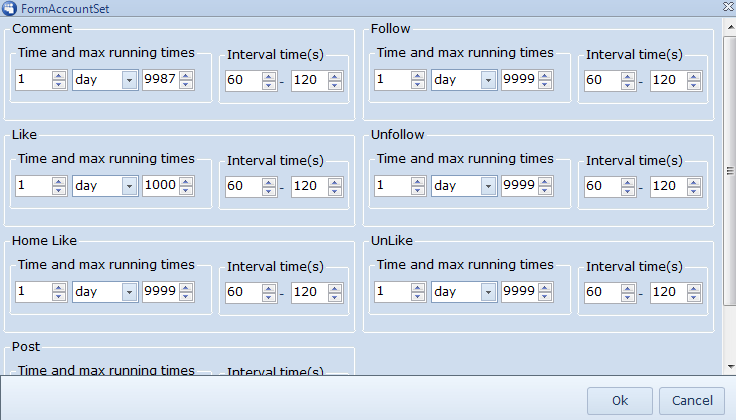Select the UnLike interval minimum field
The image size is (736, 420).
(601, 292)
